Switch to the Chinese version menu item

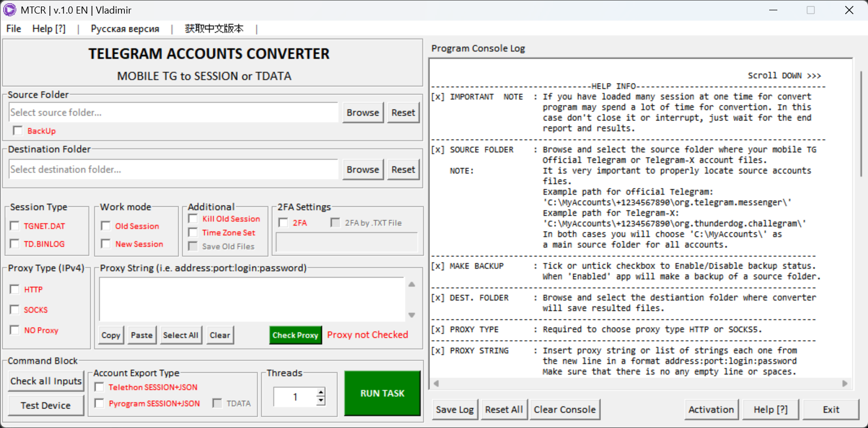(214, 29)
